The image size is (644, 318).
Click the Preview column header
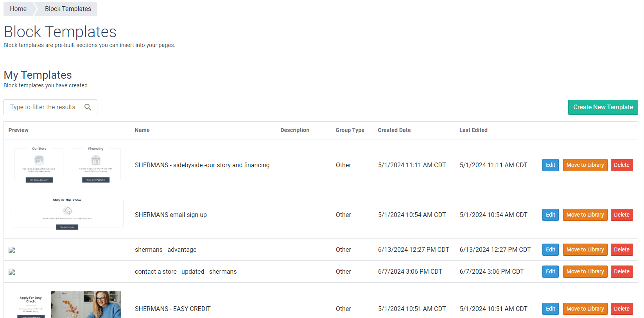(18, 130)
